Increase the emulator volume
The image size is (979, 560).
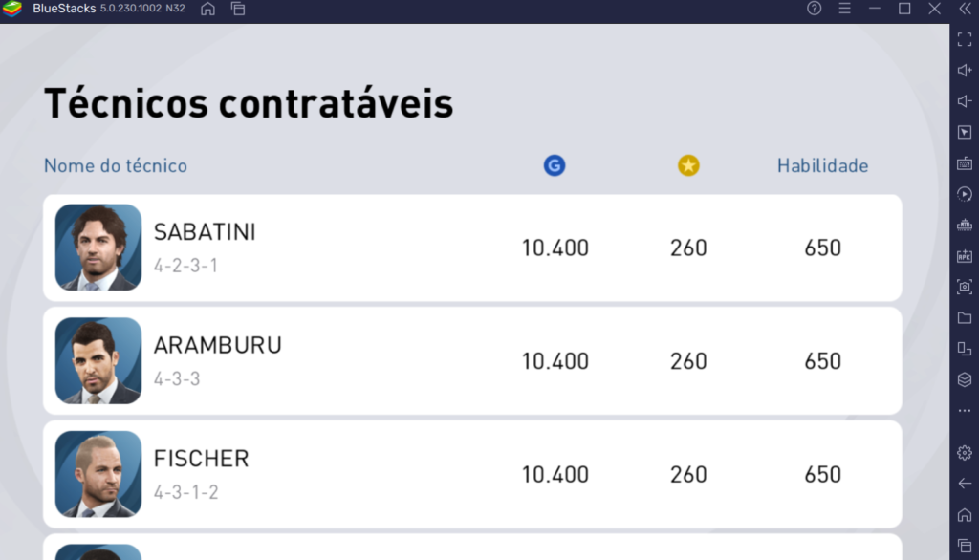tap(964, 70)
